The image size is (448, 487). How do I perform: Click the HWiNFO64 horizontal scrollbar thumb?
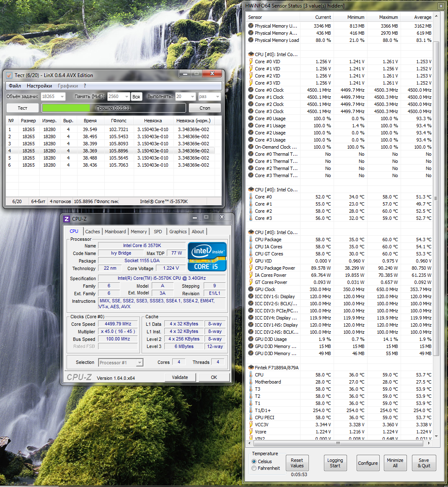click(x=338, y=443)
